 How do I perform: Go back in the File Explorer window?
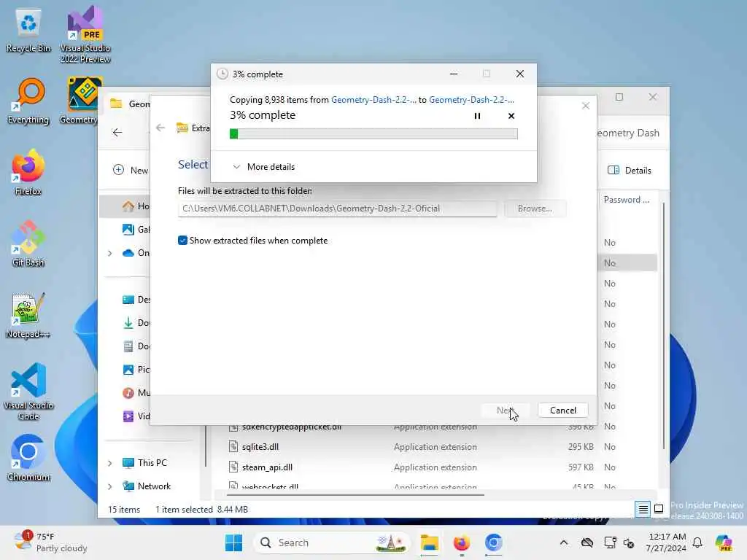tap(117, 133)
